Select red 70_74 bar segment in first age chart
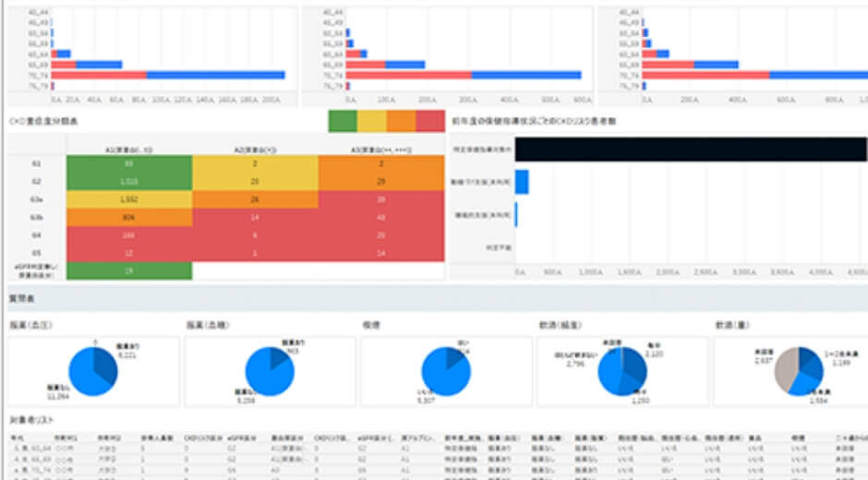Screen dimensions: 868x480 pos(99,76)
